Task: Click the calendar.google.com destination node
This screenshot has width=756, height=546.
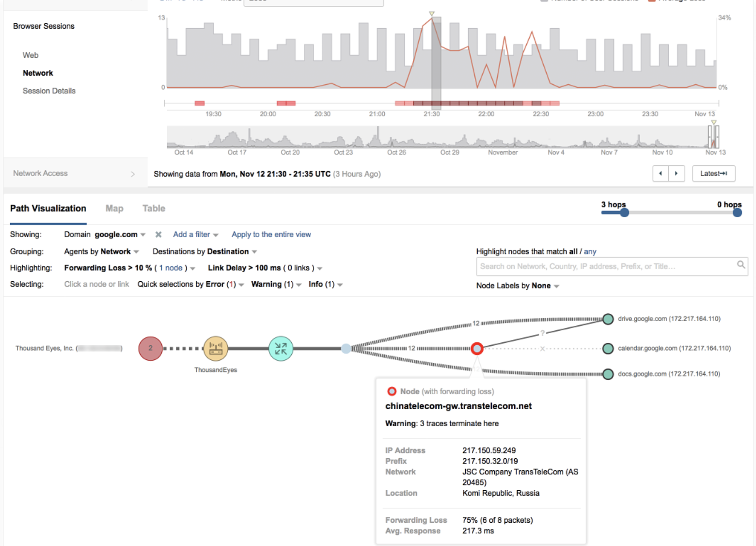Action: click(x=608, y=348)
